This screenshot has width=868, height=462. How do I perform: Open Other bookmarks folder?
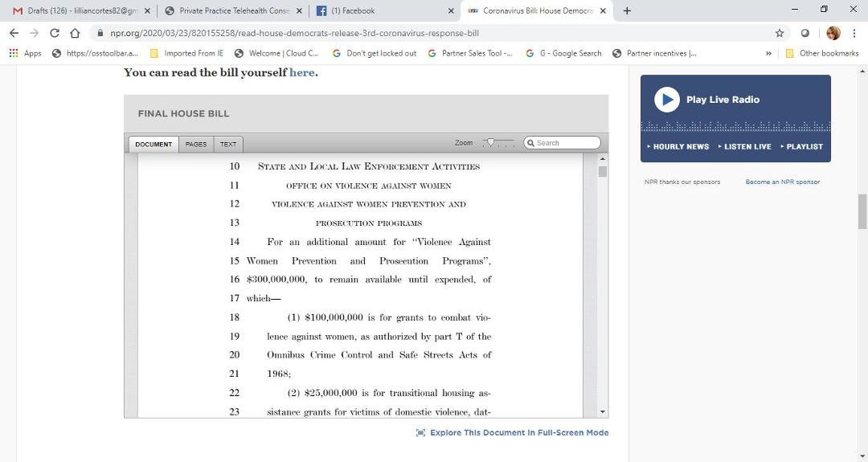pos(821,53)
